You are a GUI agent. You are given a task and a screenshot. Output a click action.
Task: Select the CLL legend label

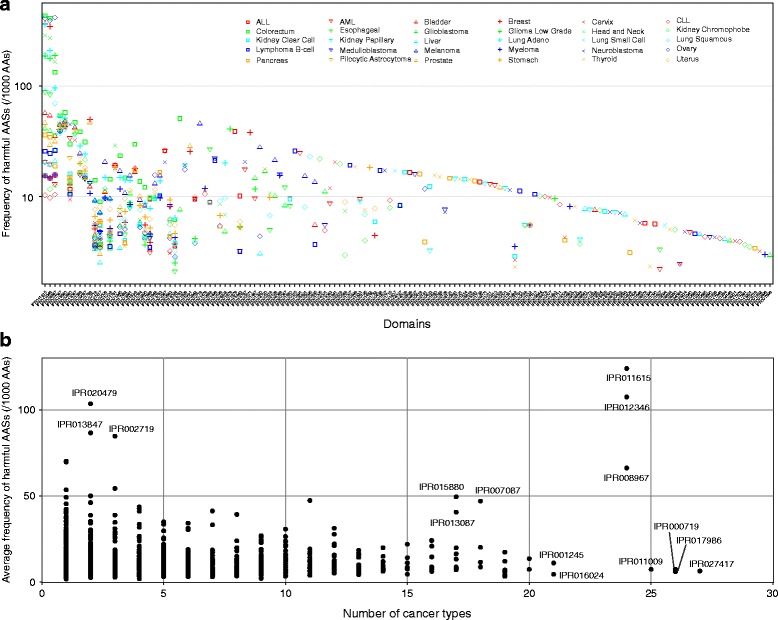(x=683, y=20)
